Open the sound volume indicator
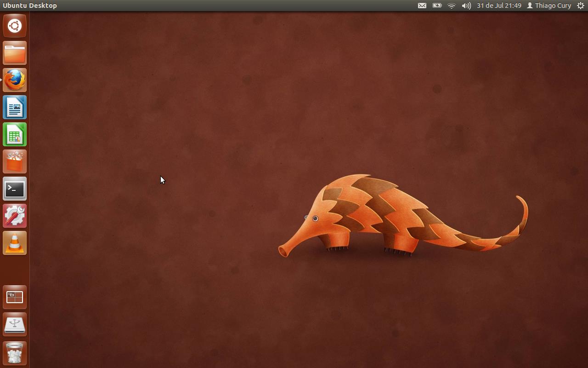Screen dimensions: 588x368 pos(466,6)
